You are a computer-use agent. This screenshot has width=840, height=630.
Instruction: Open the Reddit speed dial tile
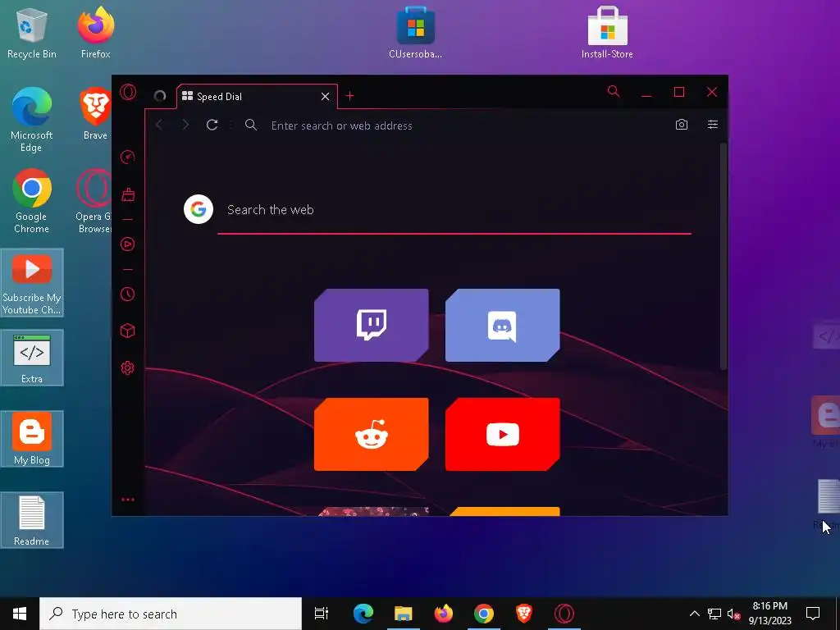[372, 435]
